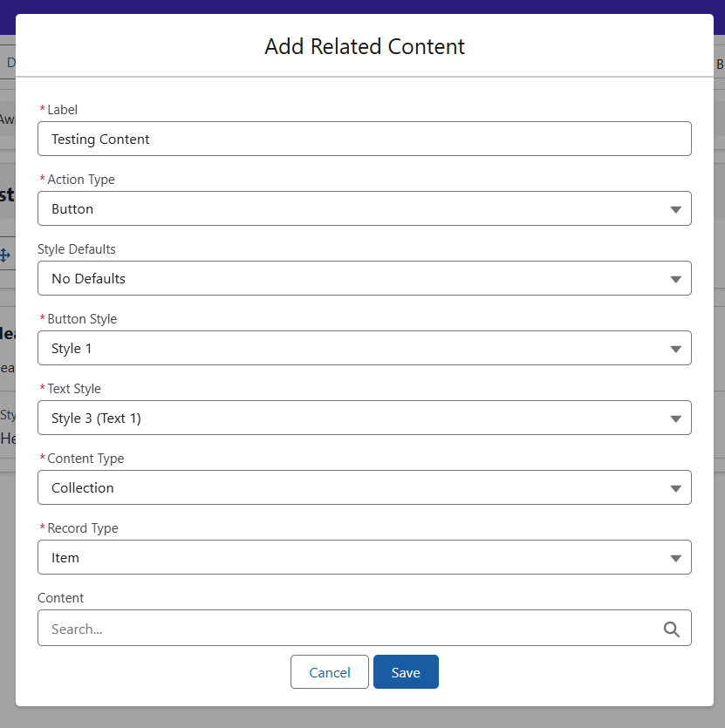Click the Action Type dropdown arrow
Viewport: 725px width, 728px height.
(x=675, y=209)
